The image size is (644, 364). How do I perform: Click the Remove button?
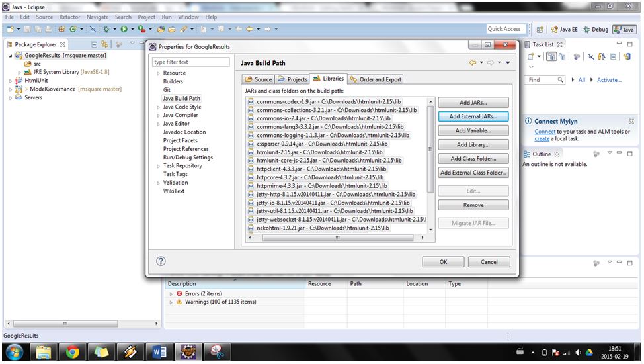473,205
